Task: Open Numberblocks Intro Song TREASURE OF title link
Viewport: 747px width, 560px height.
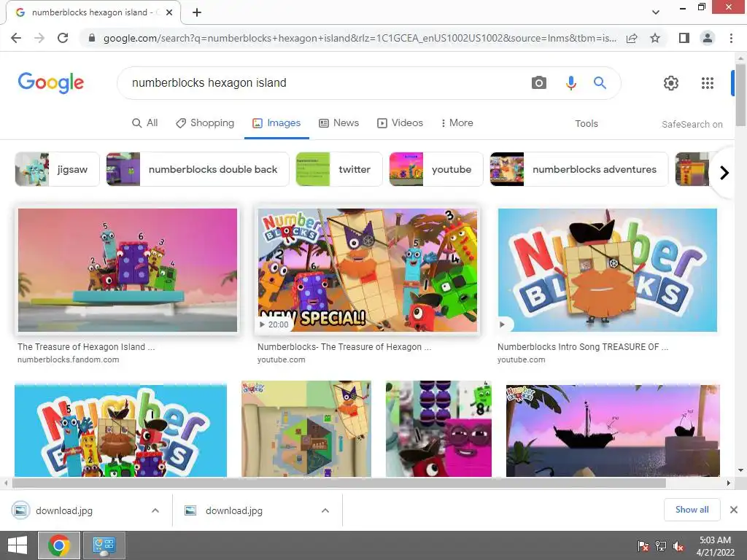Action: 583,346
